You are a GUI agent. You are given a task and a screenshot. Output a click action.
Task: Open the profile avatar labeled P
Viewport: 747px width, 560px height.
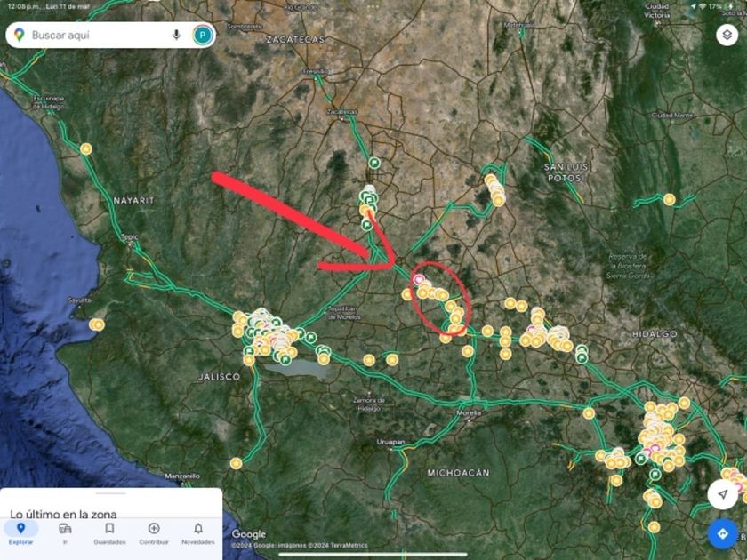(x=203, y=36)
